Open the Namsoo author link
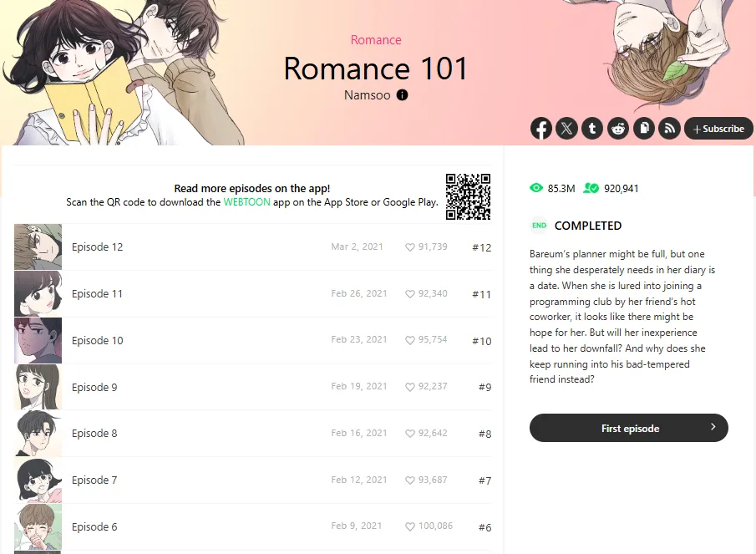This screenshot has width=756, height=554. pyautogui.click(x=368, y=95)
